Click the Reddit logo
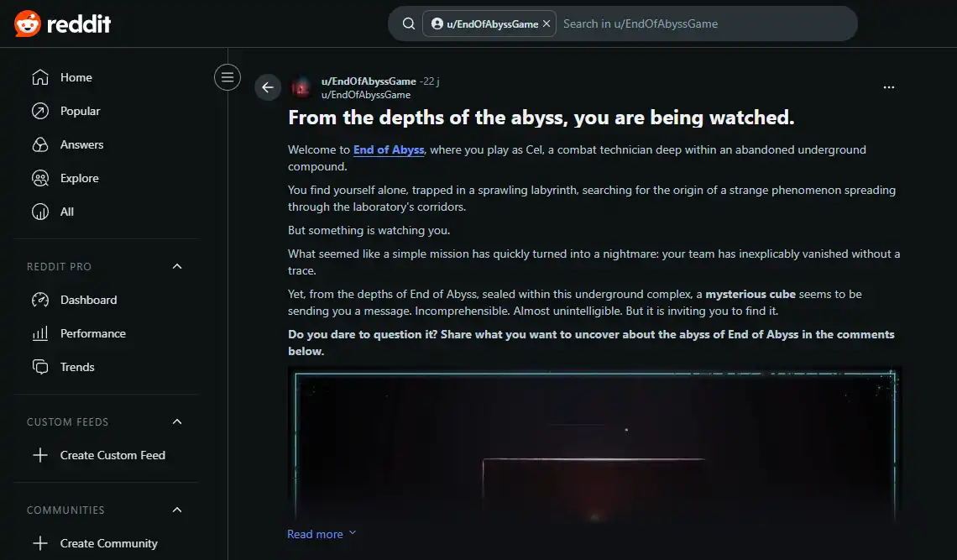The width and height of the screenshot is (957, 560). (x=62, y=24)
